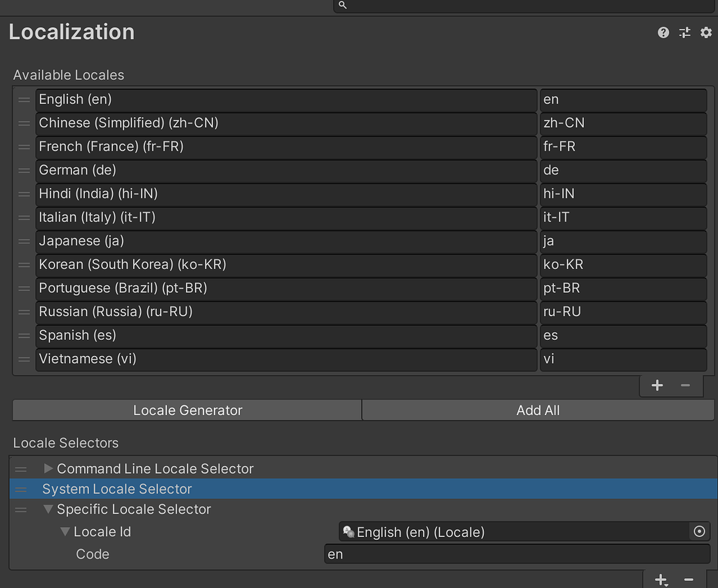
Task: Open the settings gear menu
Action: coord(706,32)
